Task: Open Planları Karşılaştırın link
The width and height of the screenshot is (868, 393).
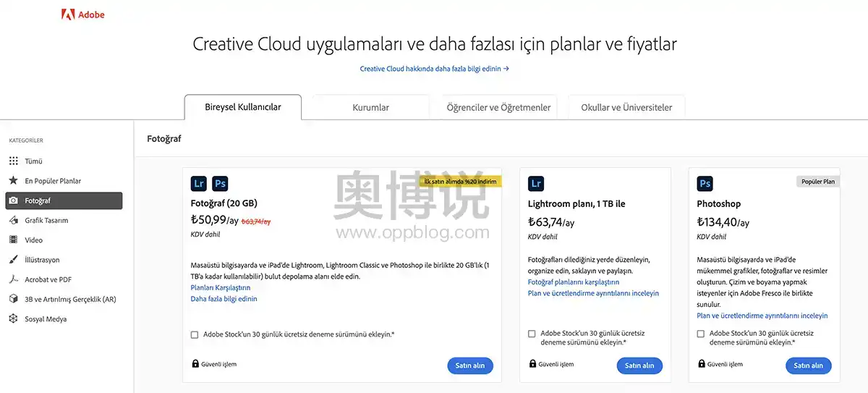Action: pyautogui.click(x=221, y=287)
